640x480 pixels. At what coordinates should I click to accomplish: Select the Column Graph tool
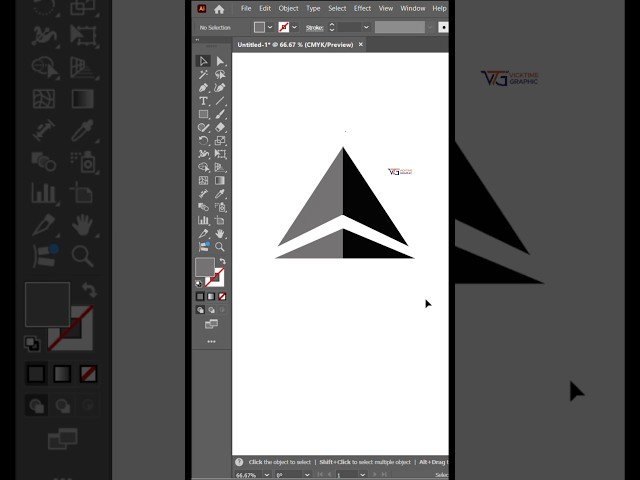(x=203, y=220)
